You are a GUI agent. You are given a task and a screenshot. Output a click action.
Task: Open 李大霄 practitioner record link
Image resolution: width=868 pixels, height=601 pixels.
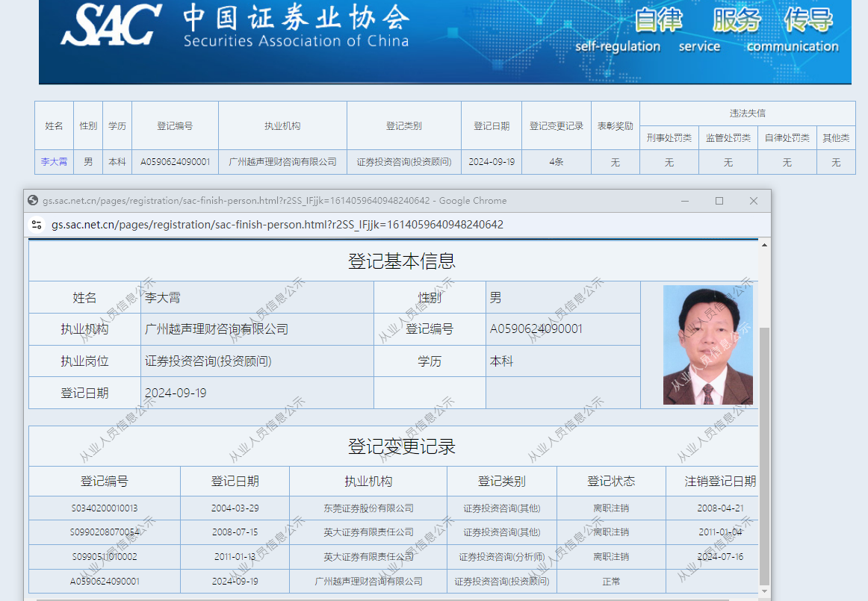click(54, 161)
